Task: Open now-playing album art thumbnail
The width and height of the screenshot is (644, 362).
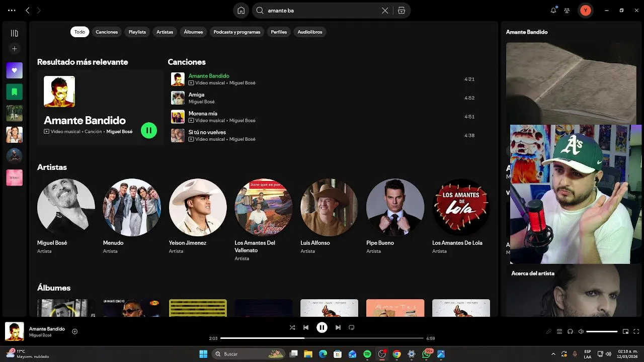Action: tap(14, 331)
